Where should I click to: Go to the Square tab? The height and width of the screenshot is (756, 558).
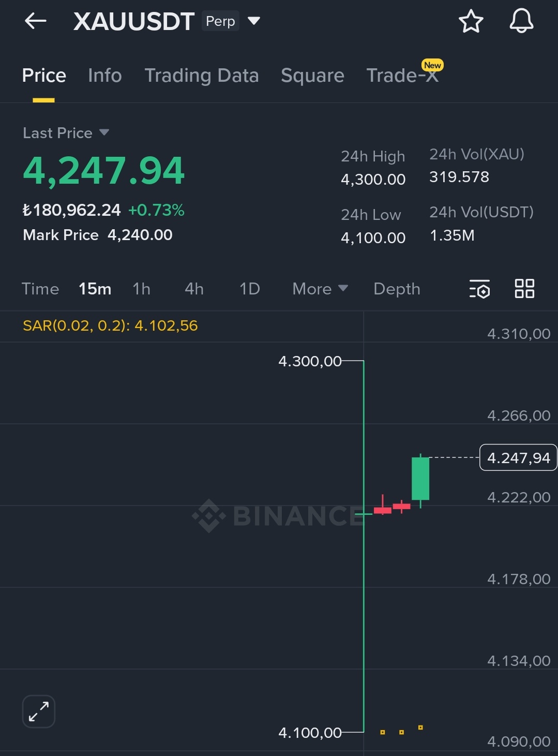click(312, 76)
